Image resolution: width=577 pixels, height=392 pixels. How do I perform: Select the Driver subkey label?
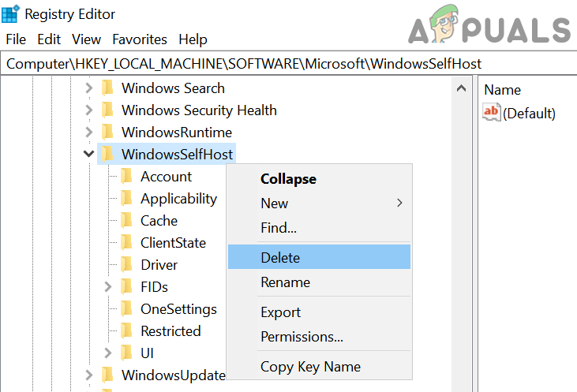[159, 265]
